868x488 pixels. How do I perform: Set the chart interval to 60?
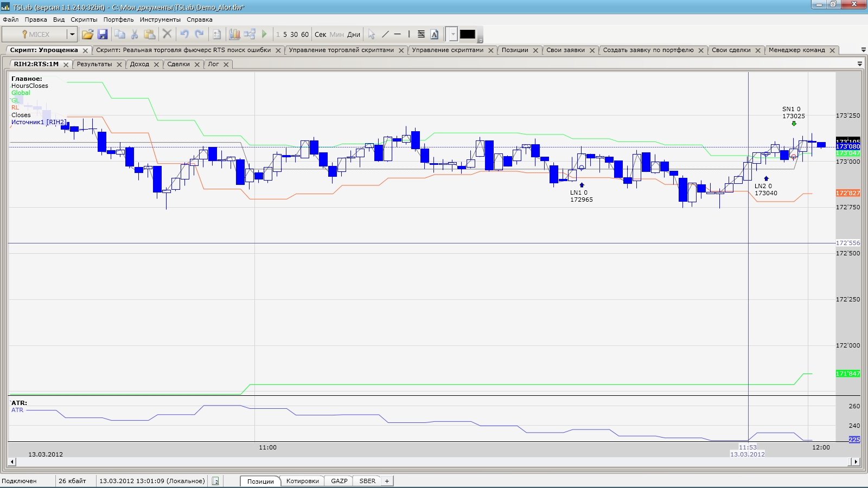[305, 34]
